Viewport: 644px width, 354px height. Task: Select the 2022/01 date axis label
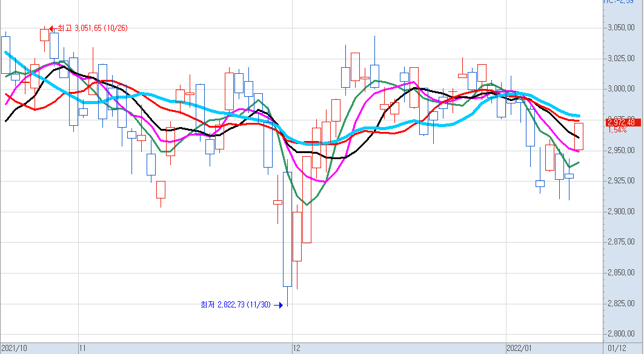[x=520, y=349]
